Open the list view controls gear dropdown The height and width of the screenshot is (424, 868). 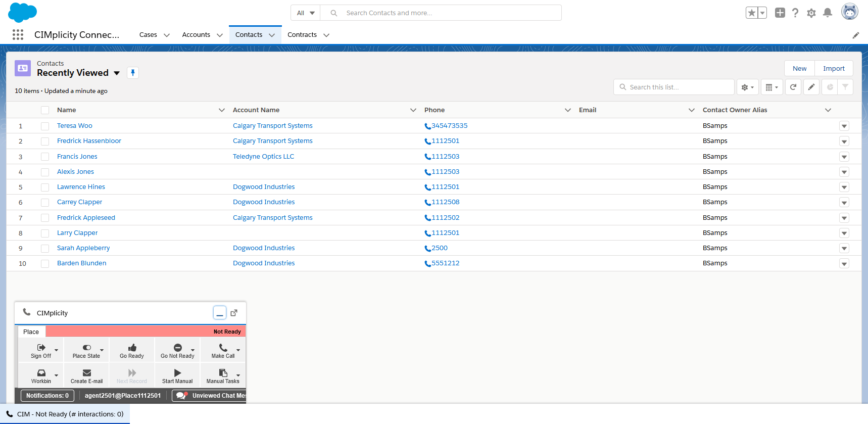point(748,87)
